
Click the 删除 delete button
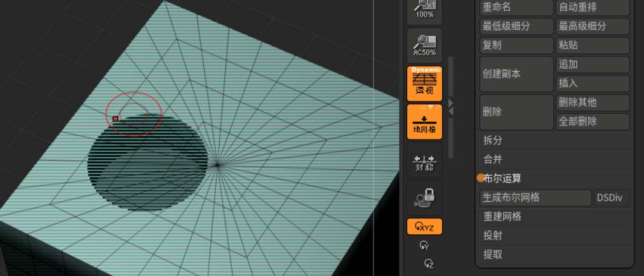click(x=517, y=112)
